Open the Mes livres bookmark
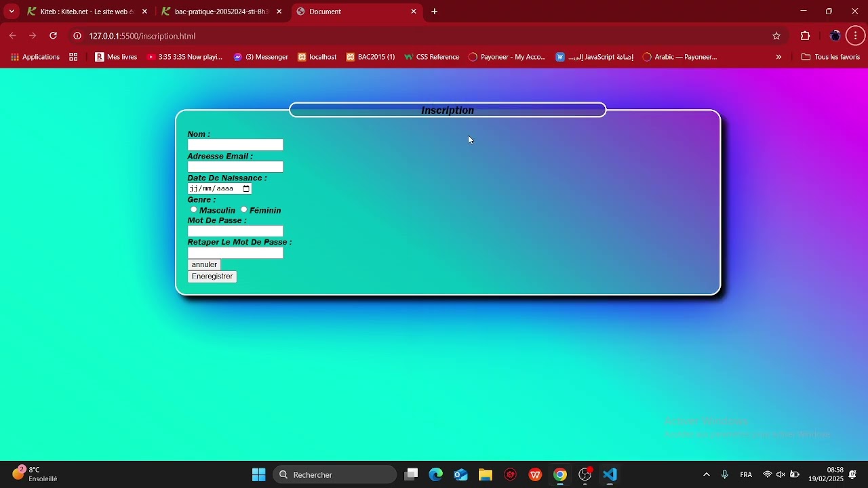The height and width of the screenshot is (488, 868). click(116, 57)
